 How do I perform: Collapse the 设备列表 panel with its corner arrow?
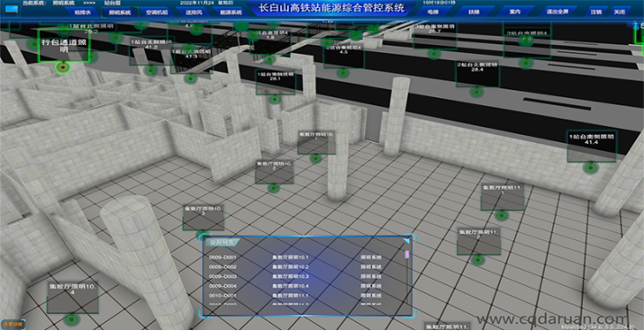point(406,241)
